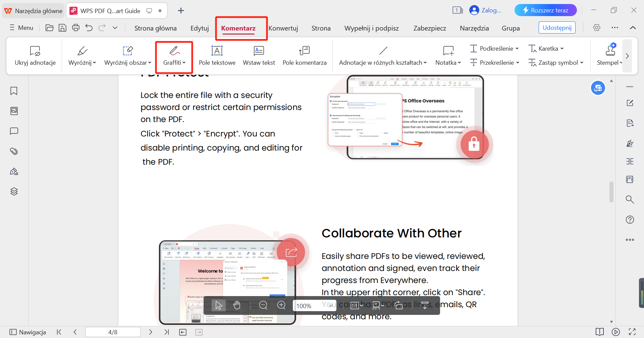Toggle the Nawigacja panel

tap(28, 332)
